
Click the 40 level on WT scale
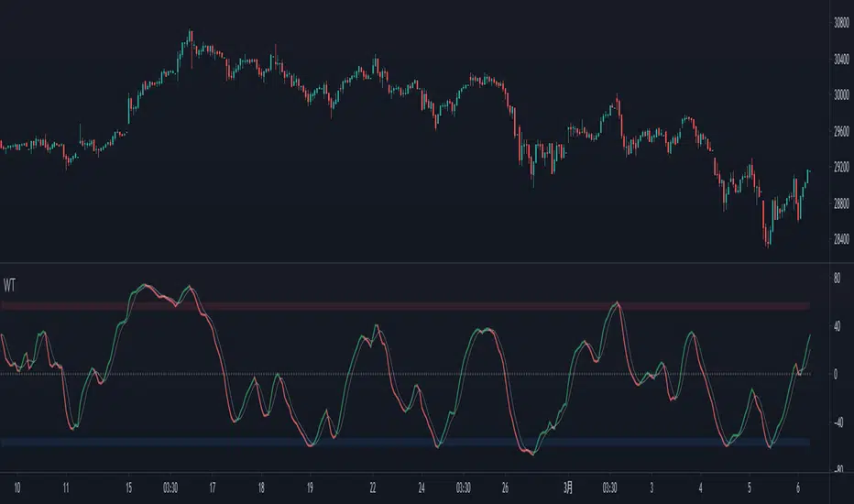838,326
